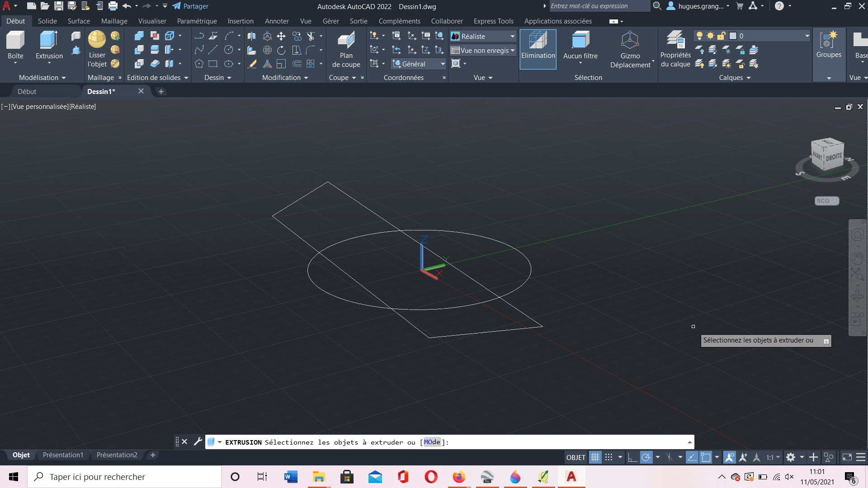Select the Déplacer (Move) tool in Modification
868x488 pixels.
point(281,35)
